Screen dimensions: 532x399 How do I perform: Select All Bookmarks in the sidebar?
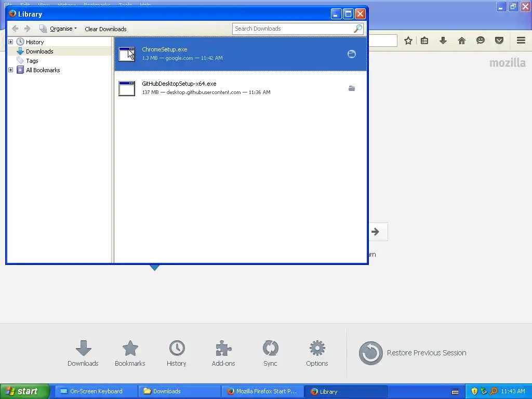tap(43, 70)
